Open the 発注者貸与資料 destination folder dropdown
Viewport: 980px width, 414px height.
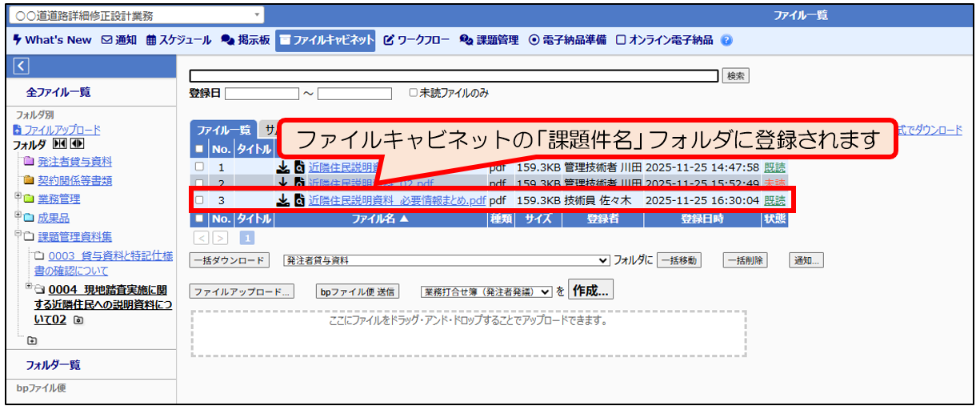(446, 260)
